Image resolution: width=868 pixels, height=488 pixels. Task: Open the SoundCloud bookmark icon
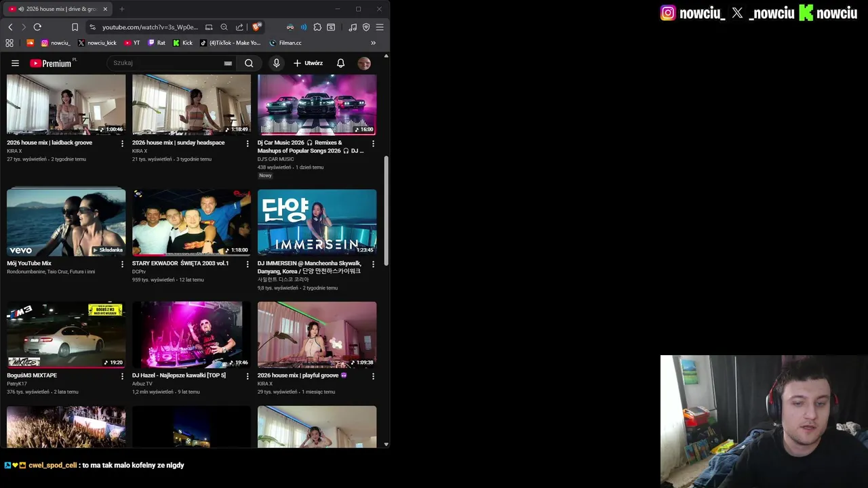point(30,43)
